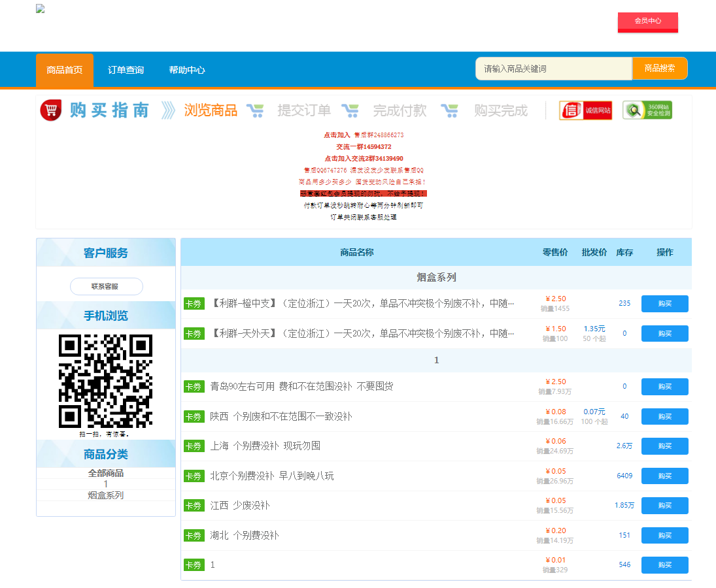Go to 商品首页 tab
The width and height of the screenshot is (716, 588).
coord(65,71)
